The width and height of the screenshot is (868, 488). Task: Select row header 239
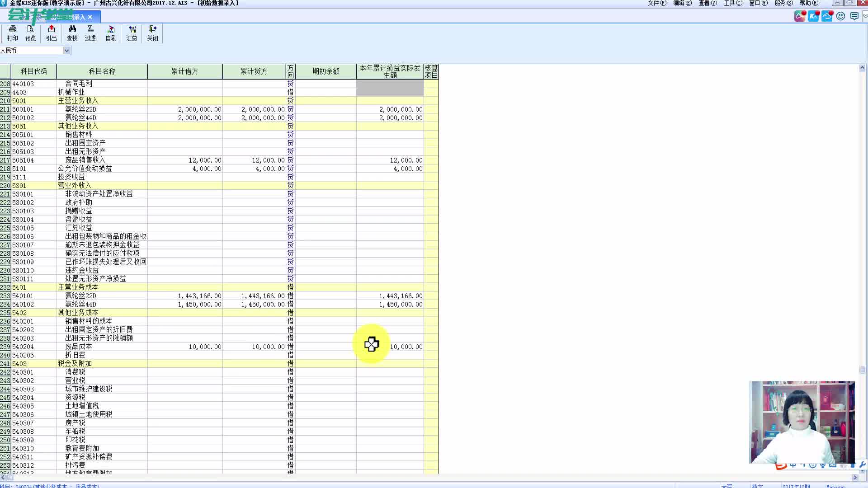click(x=5, y=347)
